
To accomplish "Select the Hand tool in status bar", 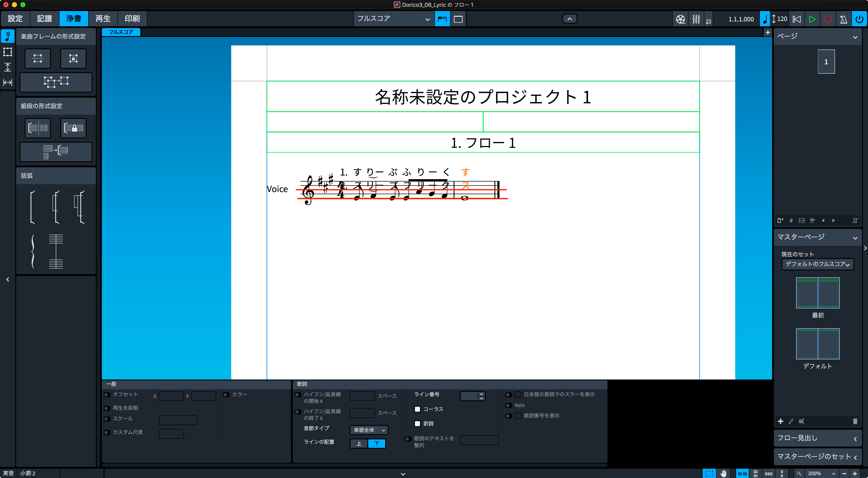I will 724,473.
